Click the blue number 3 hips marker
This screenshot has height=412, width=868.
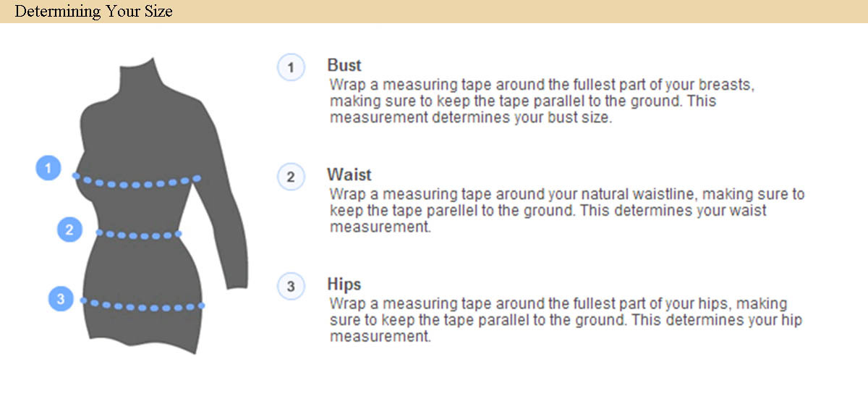(x=61, y=298)
